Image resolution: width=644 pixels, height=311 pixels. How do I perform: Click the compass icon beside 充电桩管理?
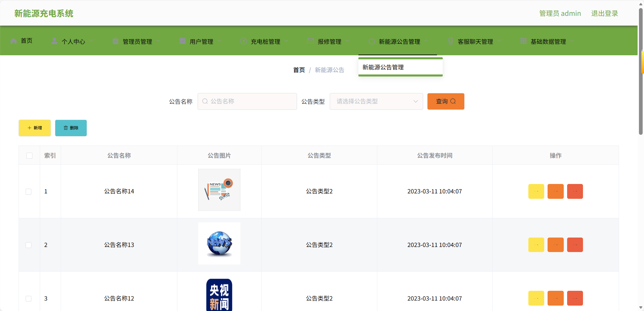243,41
